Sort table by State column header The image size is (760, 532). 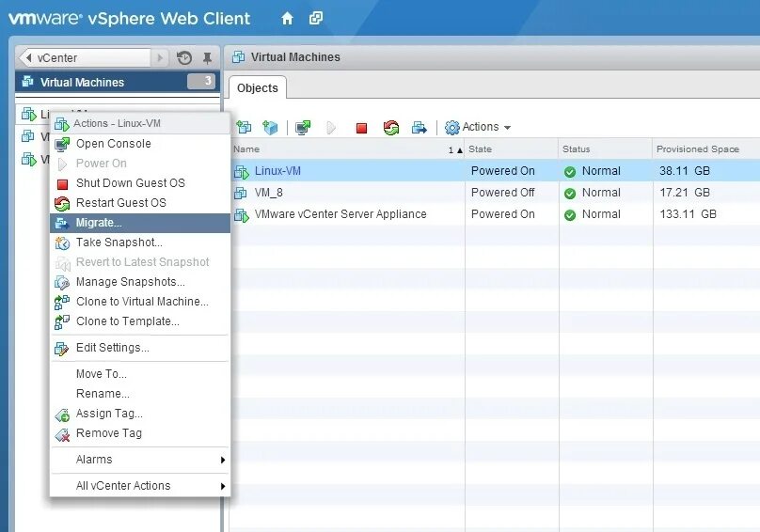[x=512, y=149]
